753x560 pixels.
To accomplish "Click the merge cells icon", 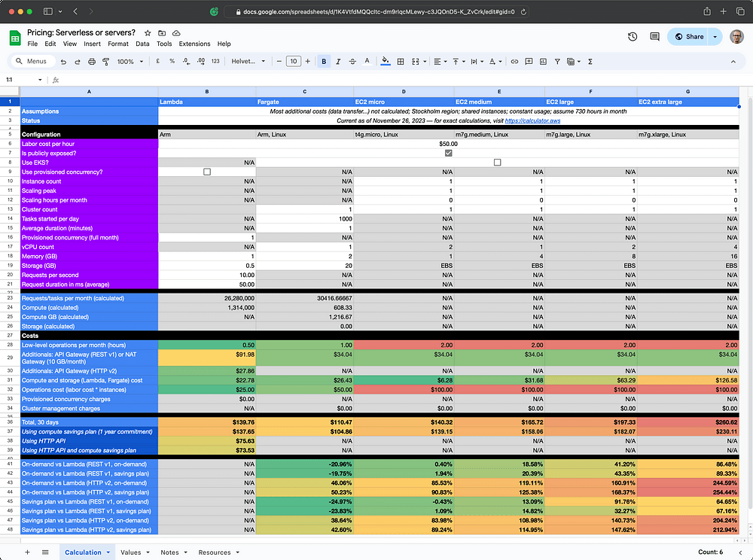I will tap(416, 62).
